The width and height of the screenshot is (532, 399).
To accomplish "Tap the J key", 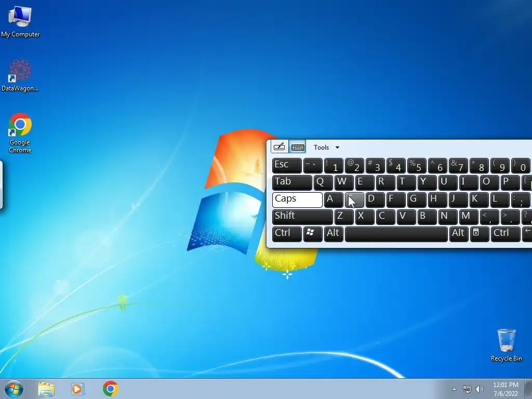I will pos(458,200).
